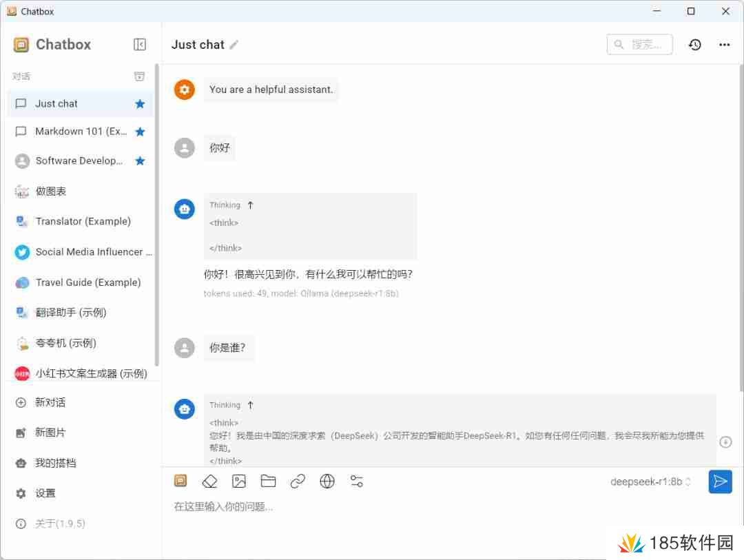Send the message with the send button
Viewport: 744px width, 560px height.
720,481
